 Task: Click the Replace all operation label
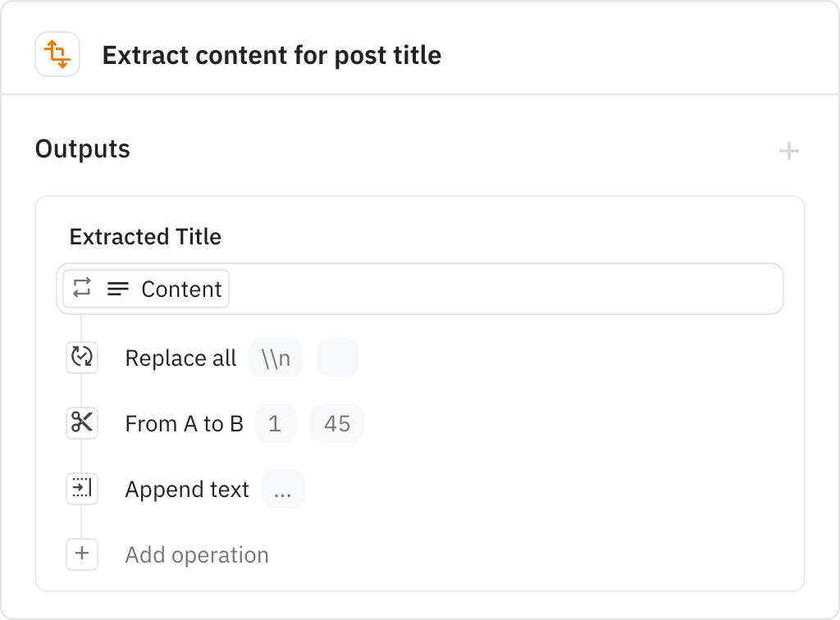(x=180, y=358)
